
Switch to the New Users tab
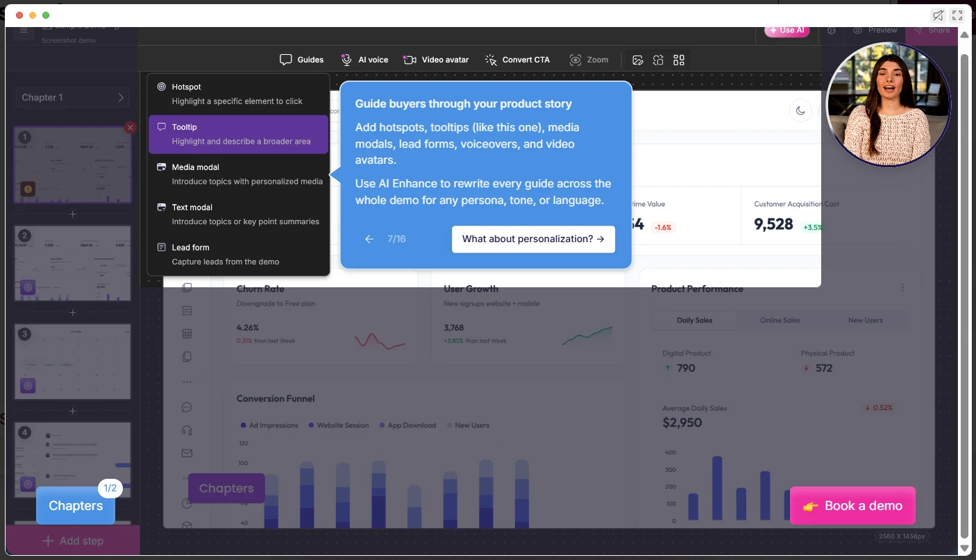click(866, 320)
